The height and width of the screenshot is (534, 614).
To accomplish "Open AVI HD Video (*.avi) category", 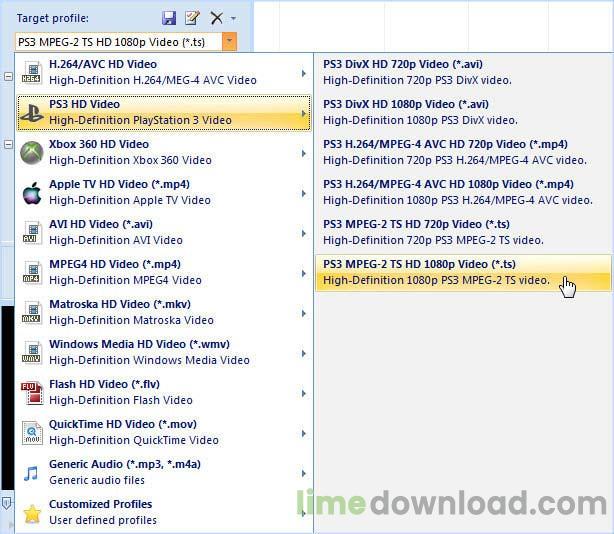I will click(x=164, y=233).
